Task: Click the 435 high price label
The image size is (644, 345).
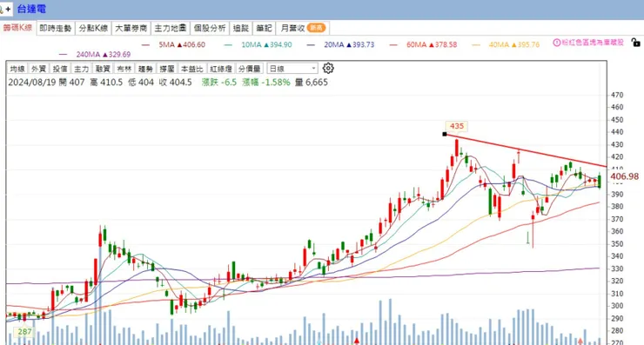Action: (457, 126)
